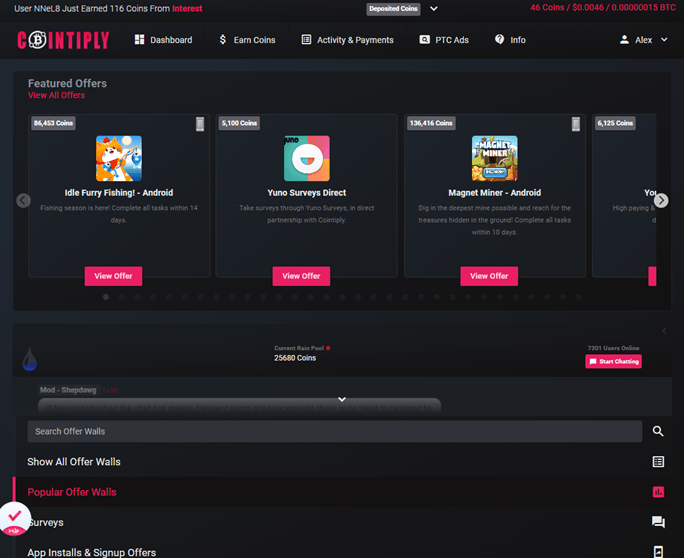
Task: Select the first carousel pagination dot
Action: 106,297
